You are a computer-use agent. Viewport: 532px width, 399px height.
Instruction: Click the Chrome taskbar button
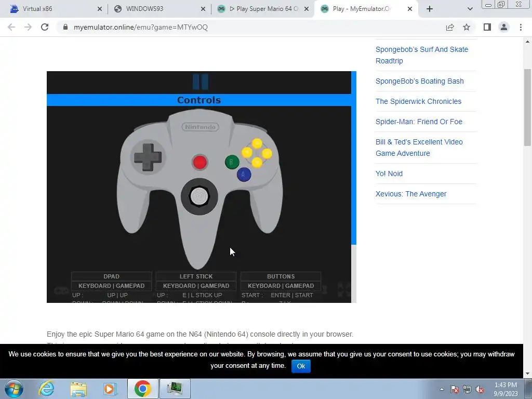click(x=142, y=389)
